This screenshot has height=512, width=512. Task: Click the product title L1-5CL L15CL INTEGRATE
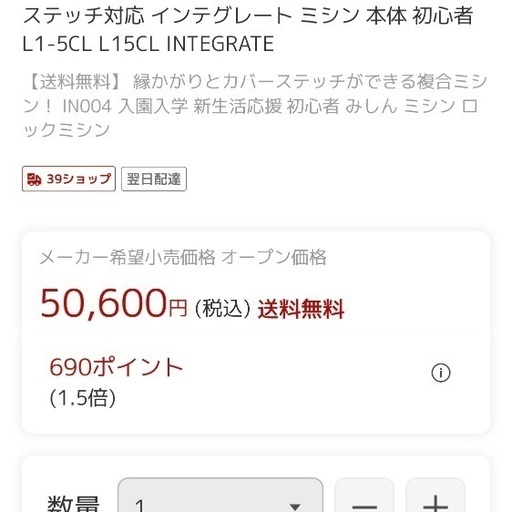pos(148,44)
